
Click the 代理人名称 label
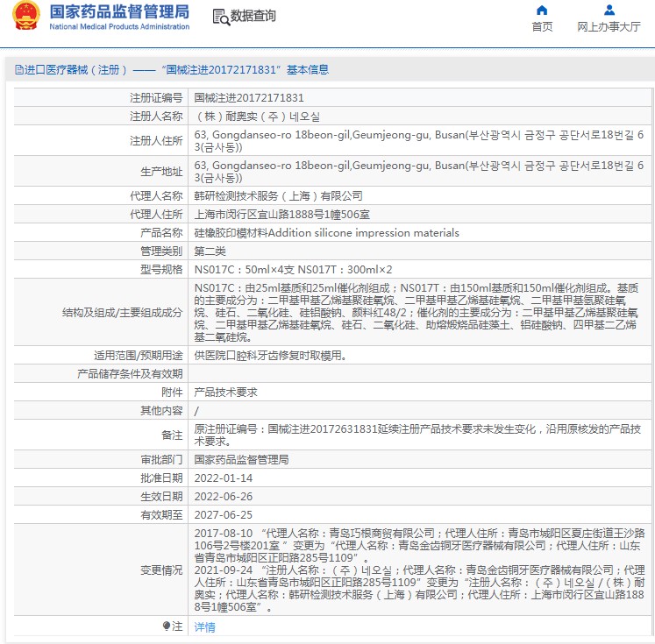156,196
